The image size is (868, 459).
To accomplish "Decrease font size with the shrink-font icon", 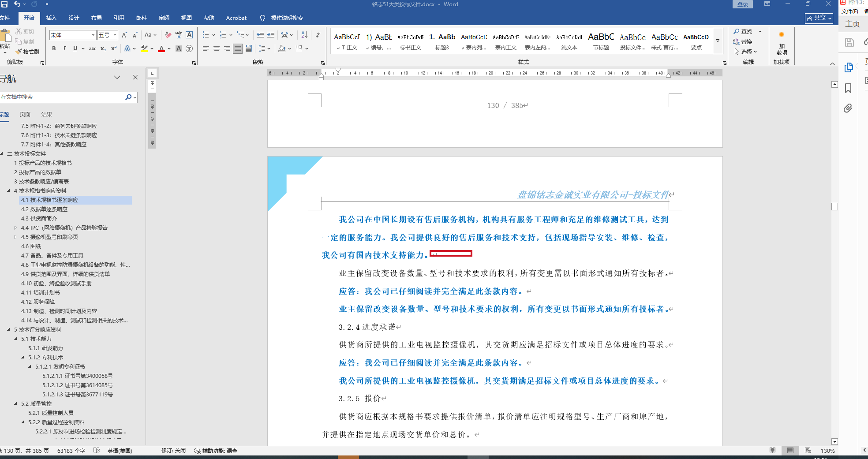I will click(135, 35).
